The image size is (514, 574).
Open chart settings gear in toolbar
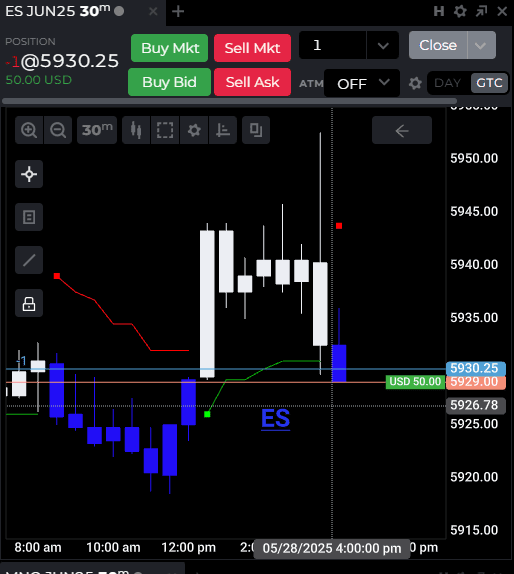pos(194,130)
